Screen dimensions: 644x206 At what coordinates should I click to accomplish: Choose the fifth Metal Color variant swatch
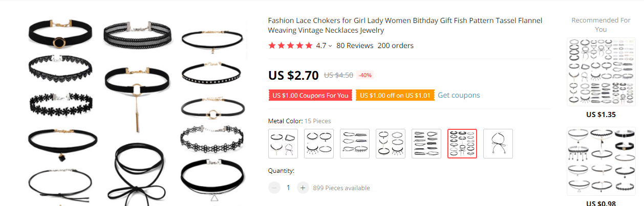[426, 144]
